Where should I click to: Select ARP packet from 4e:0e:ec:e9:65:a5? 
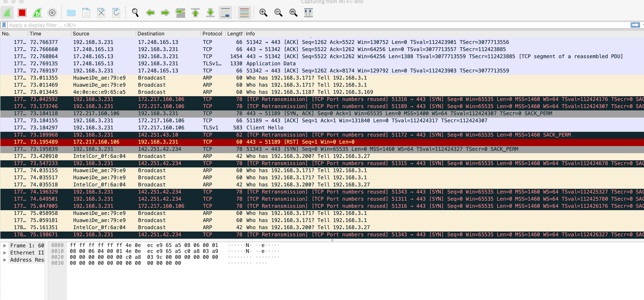tap(322, 92)
